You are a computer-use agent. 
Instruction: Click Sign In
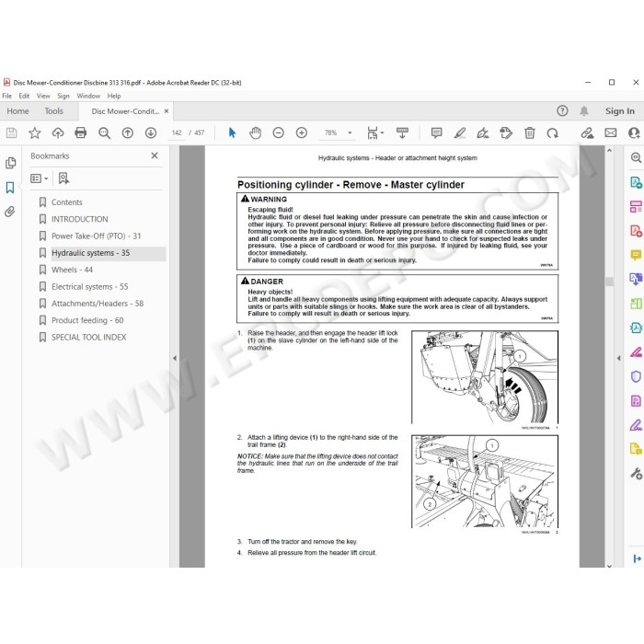click(x=620, y=111)
